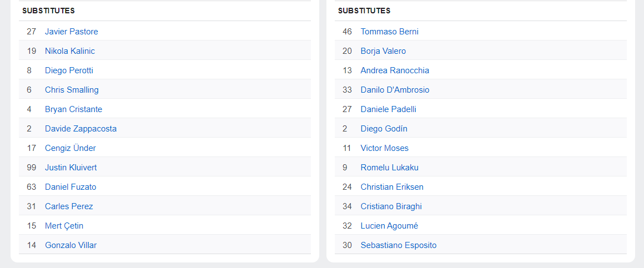The image size is (644, 268).
Task: Open Gonzalo Villar's profile
Action: (x=71, y=245)
